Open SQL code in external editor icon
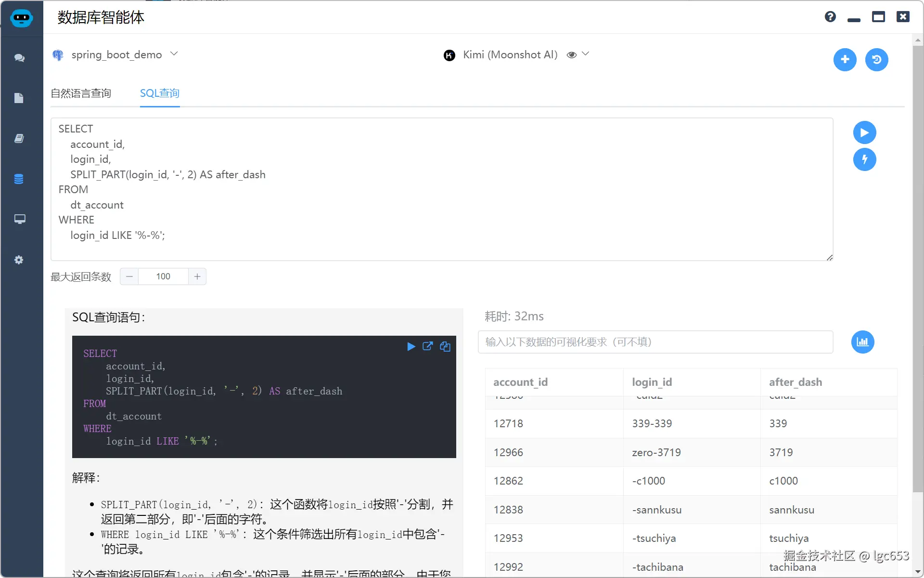This screenshot has width=924, height=578. point(427,346)
